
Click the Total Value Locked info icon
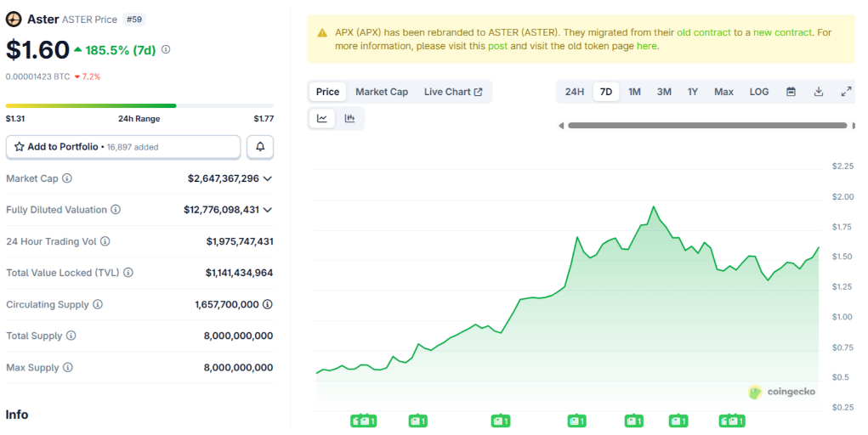[x=128, y=273]
